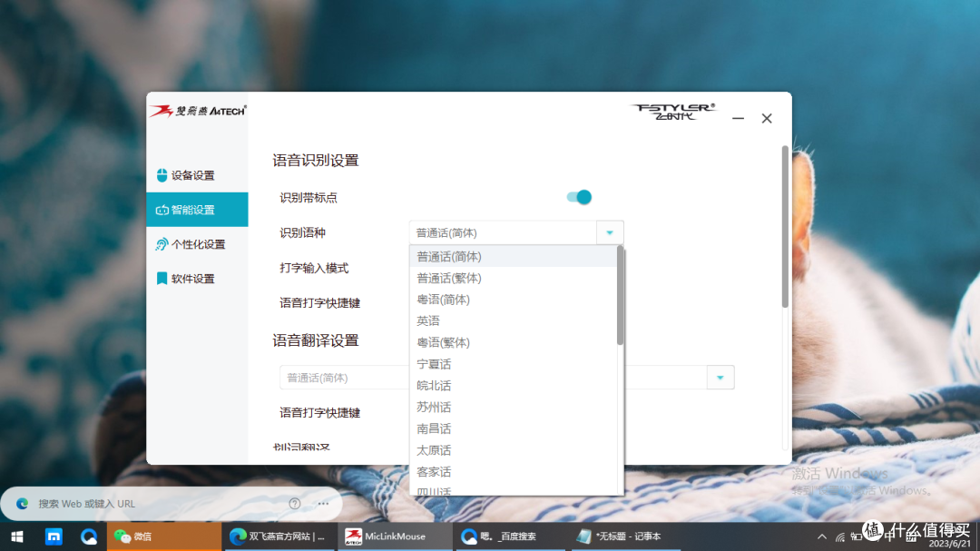This screenshot has width=980, height=551.
Task: Click 语音打字快捷键 under 语音识别设置
Action: pos(320,302)
